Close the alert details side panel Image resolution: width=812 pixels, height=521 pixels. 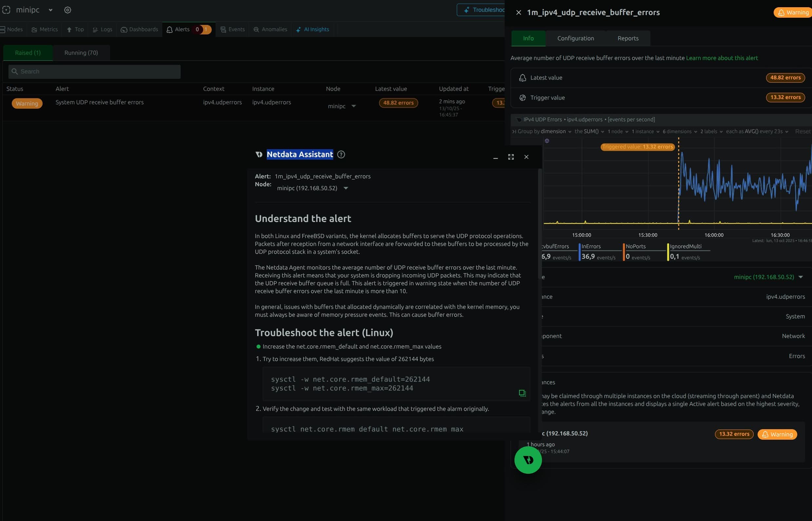point(518,12)
